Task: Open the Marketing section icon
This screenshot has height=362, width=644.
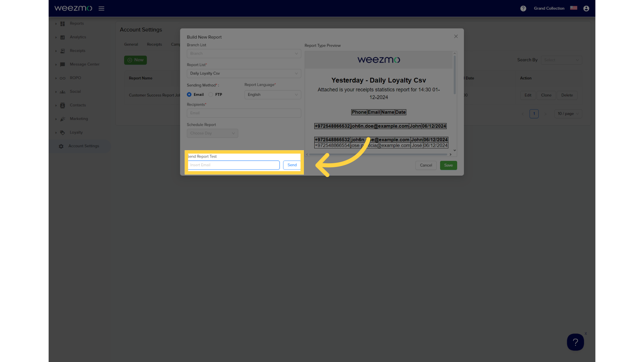Action: pos(63,119)
